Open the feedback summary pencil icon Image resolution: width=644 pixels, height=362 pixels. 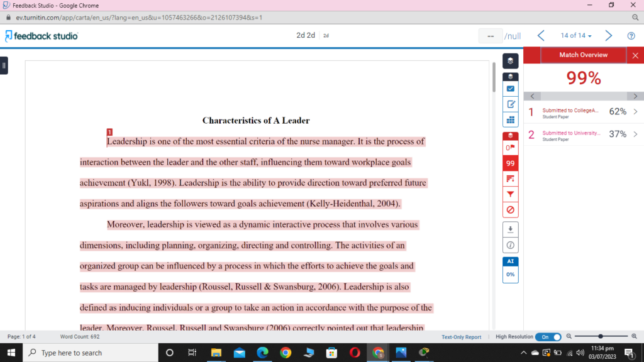click(x=510, y=104)
